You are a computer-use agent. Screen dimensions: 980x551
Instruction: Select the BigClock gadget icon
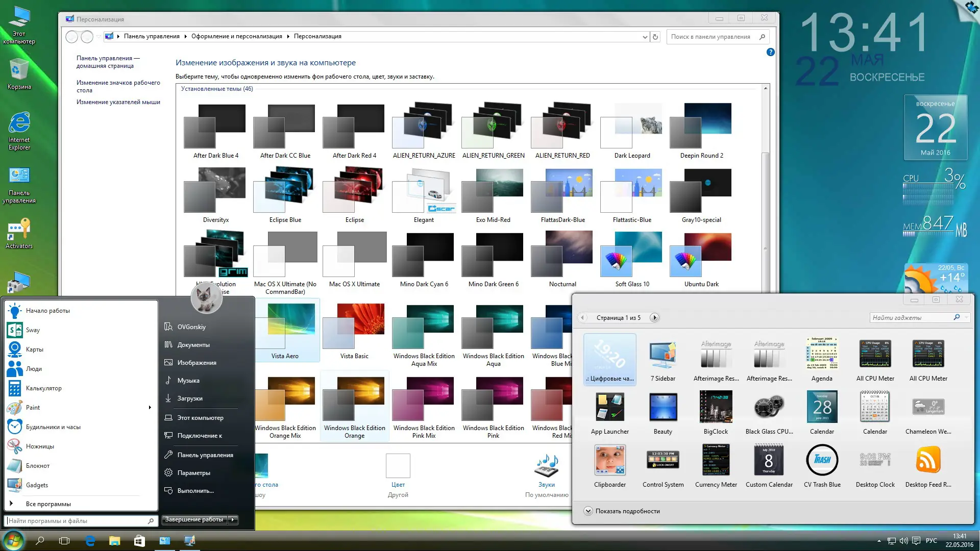pyautogui.click(x=716, y=408)
